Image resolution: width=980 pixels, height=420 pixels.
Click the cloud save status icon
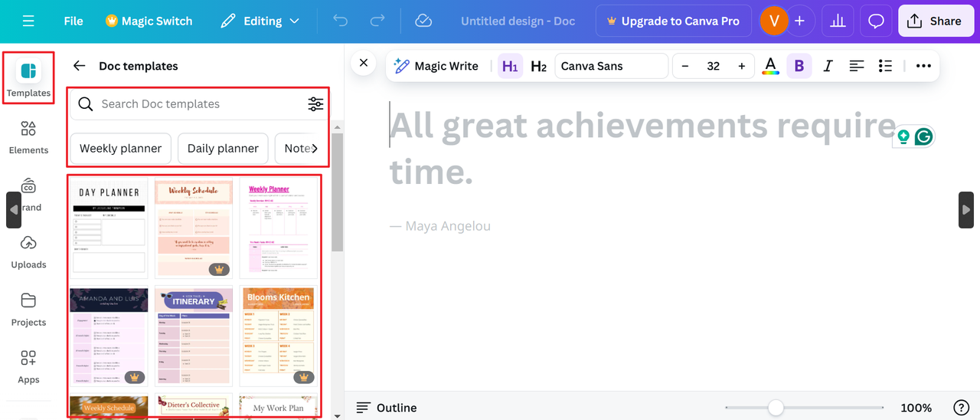423,21
